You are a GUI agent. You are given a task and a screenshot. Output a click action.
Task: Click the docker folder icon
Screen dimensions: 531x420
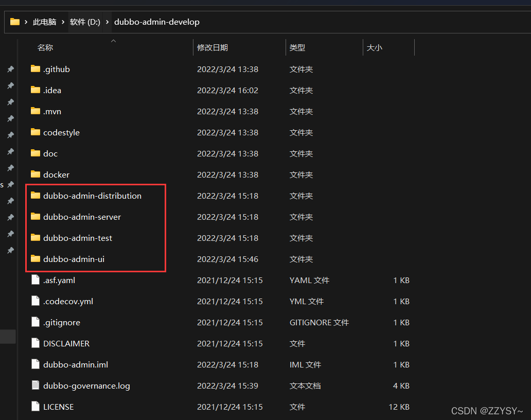(35, 174)
